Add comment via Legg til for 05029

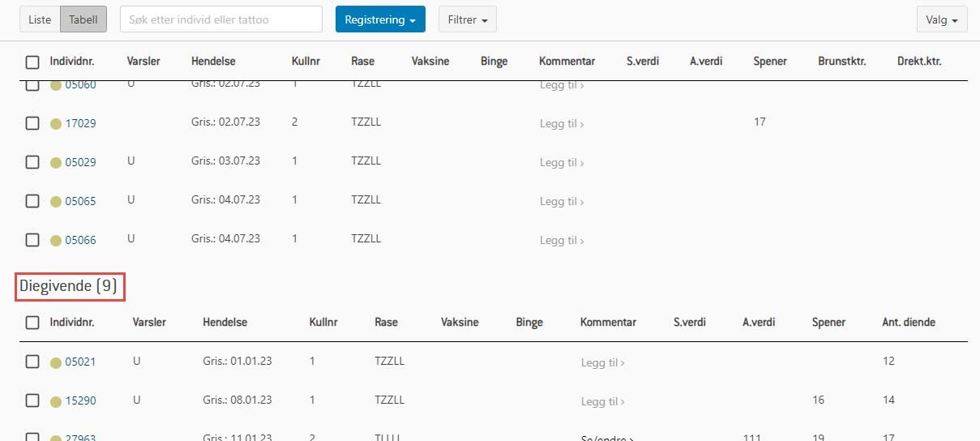click(562, 163)
